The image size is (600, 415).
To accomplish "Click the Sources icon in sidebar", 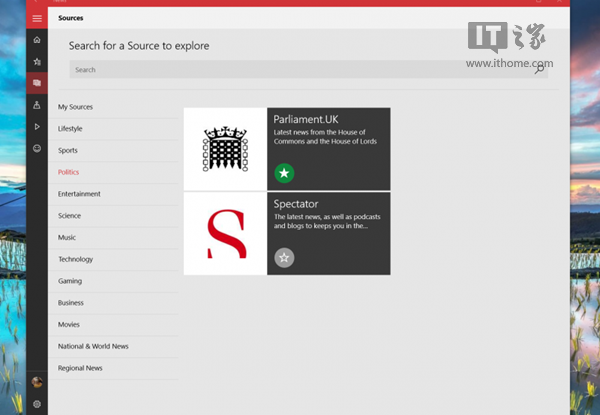I will (37, 83).
